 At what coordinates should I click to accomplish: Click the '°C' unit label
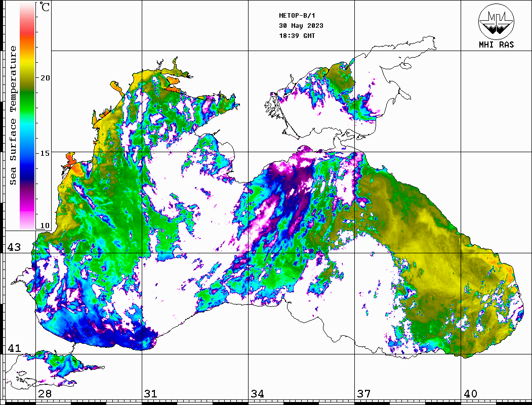(x=45, y=7)
